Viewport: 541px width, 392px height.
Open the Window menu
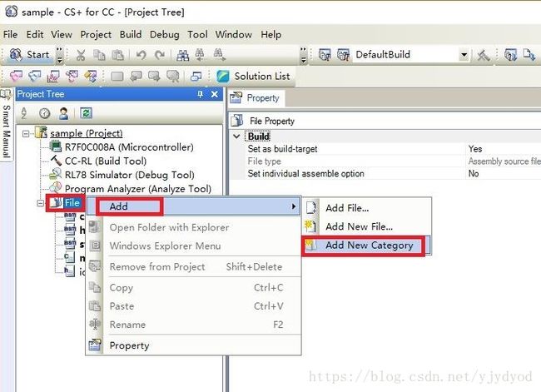pos(234,34)
